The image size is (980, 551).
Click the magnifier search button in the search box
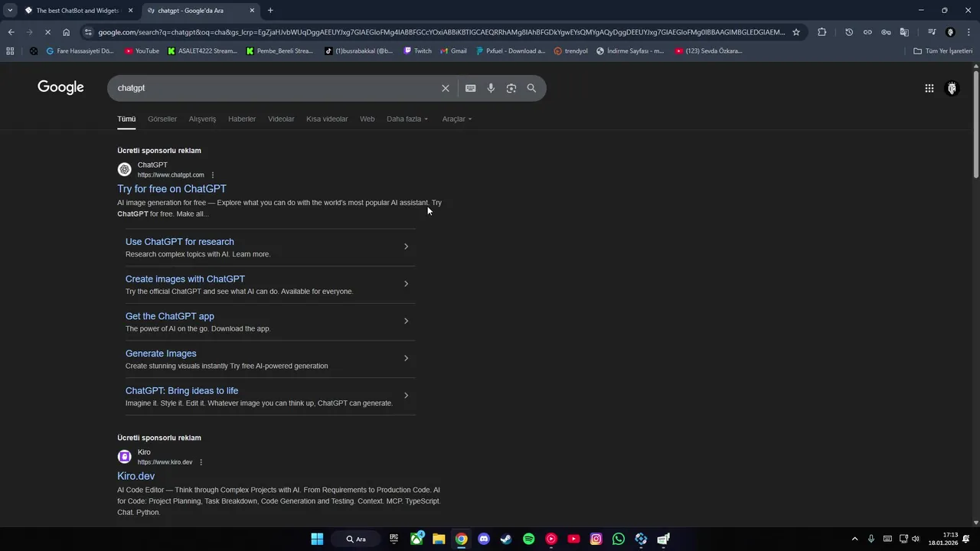(531, 88)
